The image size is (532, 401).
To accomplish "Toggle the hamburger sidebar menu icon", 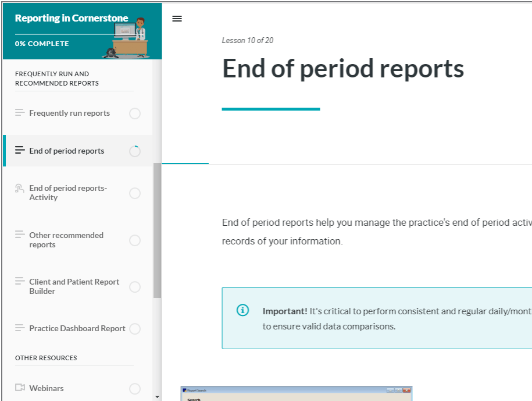I will point(177,19).
